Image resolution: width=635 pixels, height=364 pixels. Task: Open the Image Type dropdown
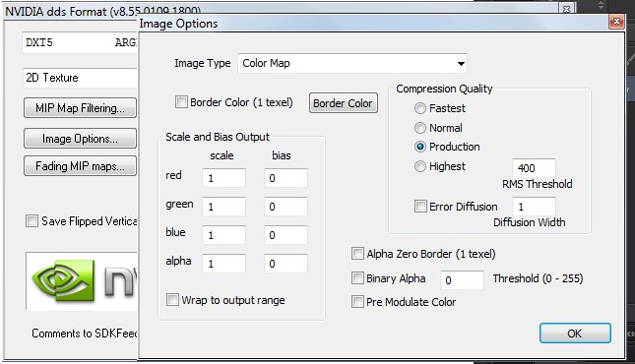[352, 63]
